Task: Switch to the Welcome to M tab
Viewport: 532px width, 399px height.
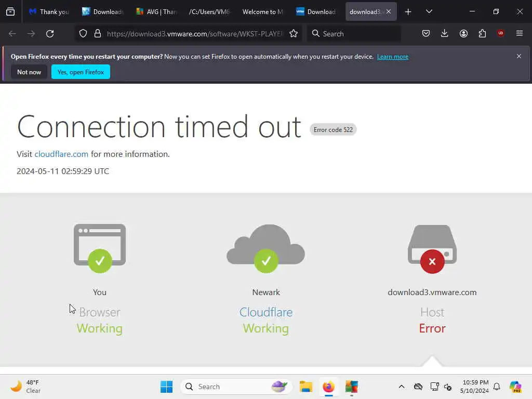Action: coord(263,12)
